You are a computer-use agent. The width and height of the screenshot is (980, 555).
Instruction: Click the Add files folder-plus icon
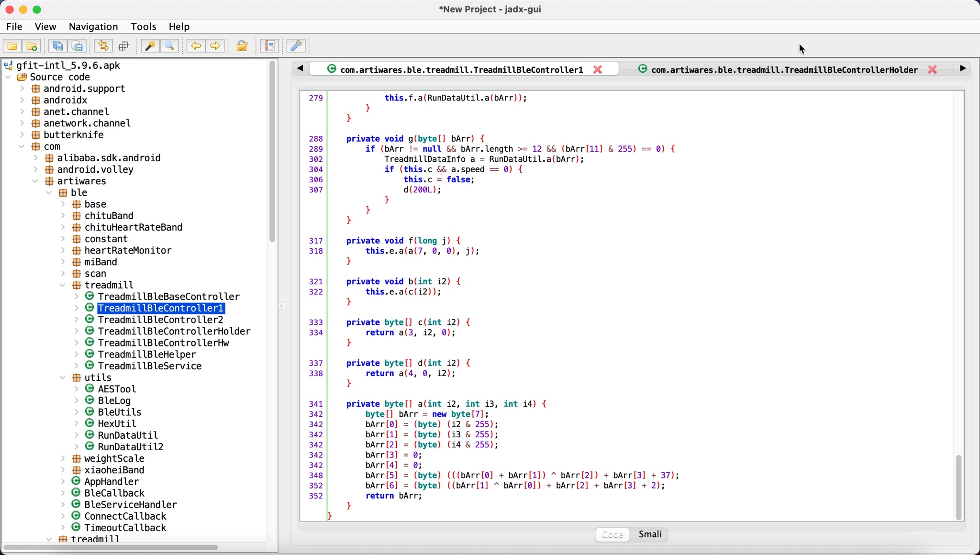coord(32,46)
